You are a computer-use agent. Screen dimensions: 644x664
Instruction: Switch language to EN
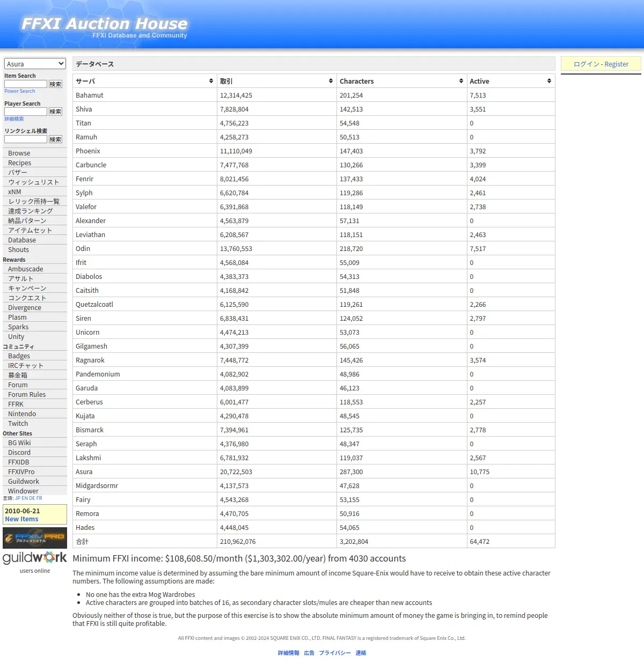[x=25, y=498]
